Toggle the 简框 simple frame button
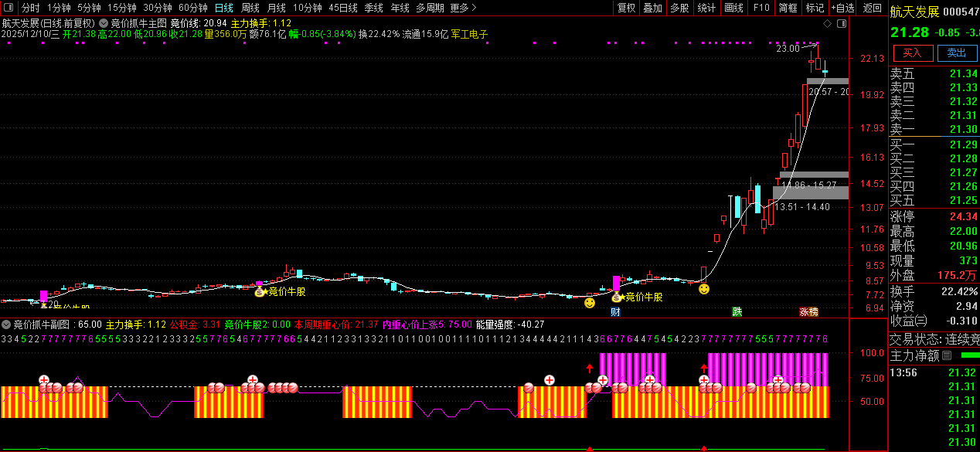Image resolution: width=980 pixels, height=452 pixels. point(788,8)
